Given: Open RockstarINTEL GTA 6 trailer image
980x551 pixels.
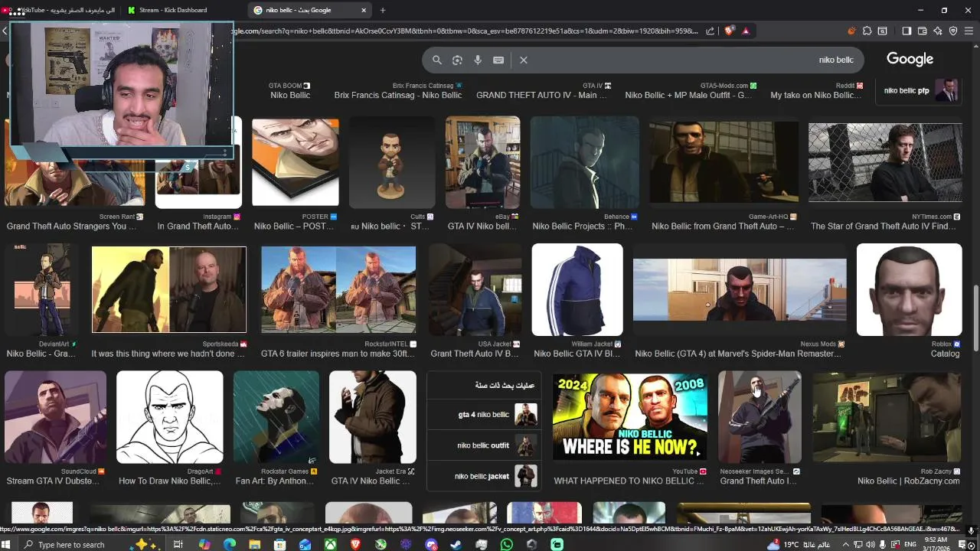Looking at the screenshot, I should click(x=338, y=289).
